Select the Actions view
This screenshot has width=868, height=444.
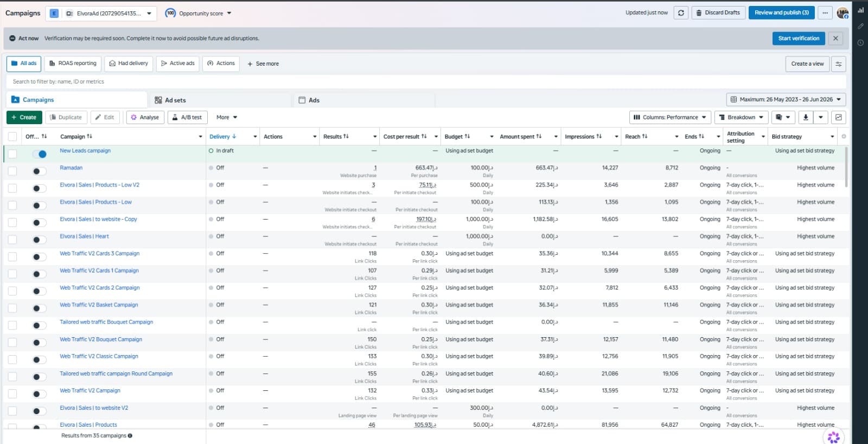tap(221, 64)
